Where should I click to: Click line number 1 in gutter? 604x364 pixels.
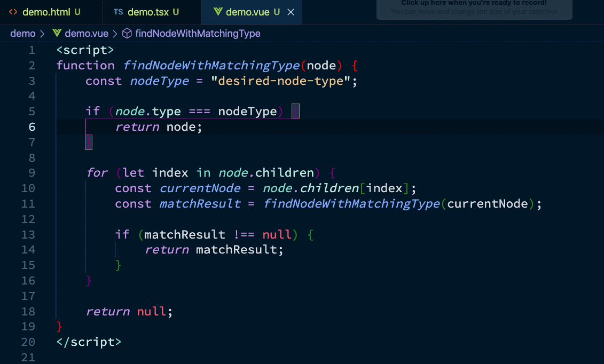[x=32, y=50]
